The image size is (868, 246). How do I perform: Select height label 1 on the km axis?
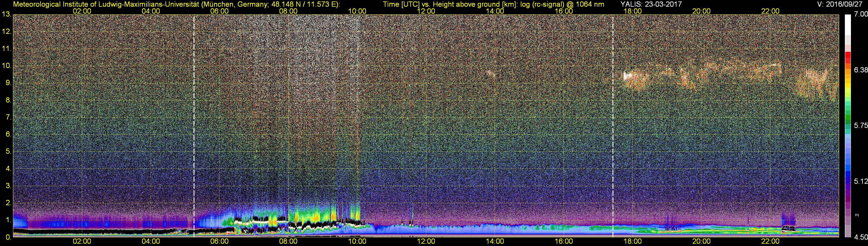click(8, 220)
